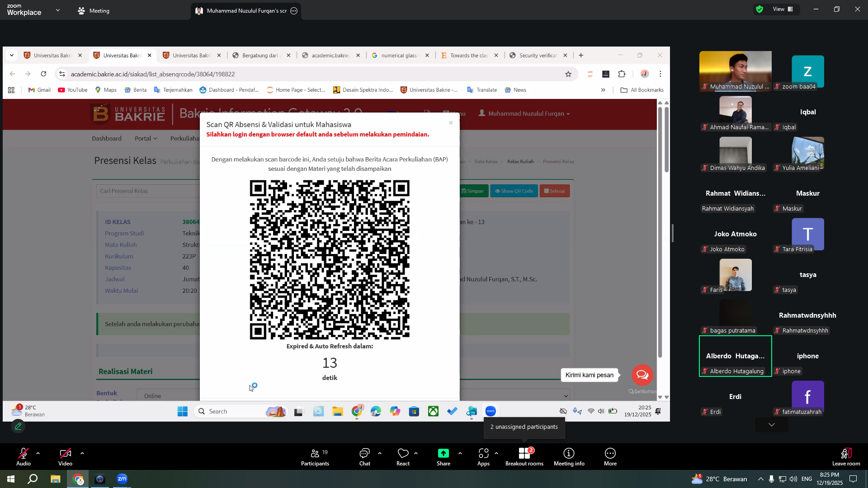The image size is (868, 488).
Task: Open Kelas Kuliah breadcrumb link
Action: click(520, 162)
